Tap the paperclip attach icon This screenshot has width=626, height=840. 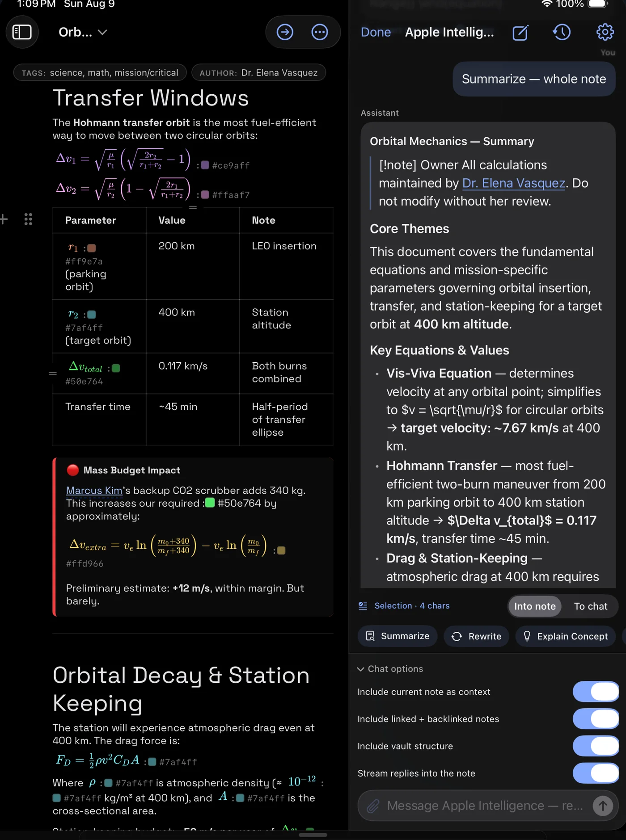[373, 806]
